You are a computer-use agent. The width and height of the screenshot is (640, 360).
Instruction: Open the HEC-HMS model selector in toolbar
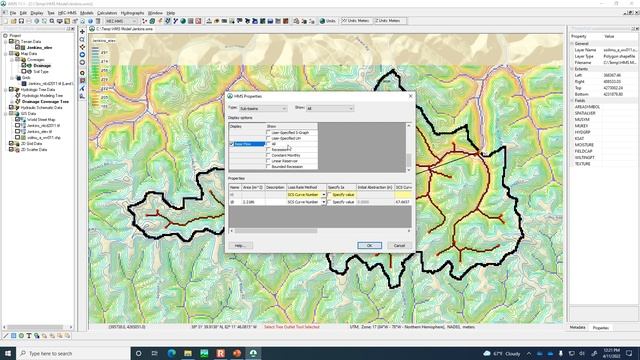pos(121,21)
